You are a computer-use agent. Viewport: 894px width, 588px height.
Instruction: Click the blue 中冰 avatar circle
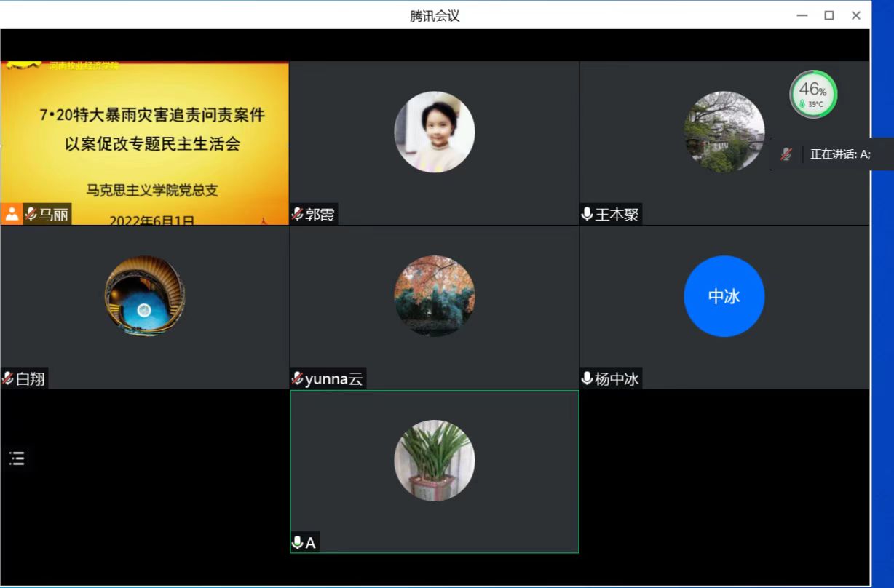[724, 296]
